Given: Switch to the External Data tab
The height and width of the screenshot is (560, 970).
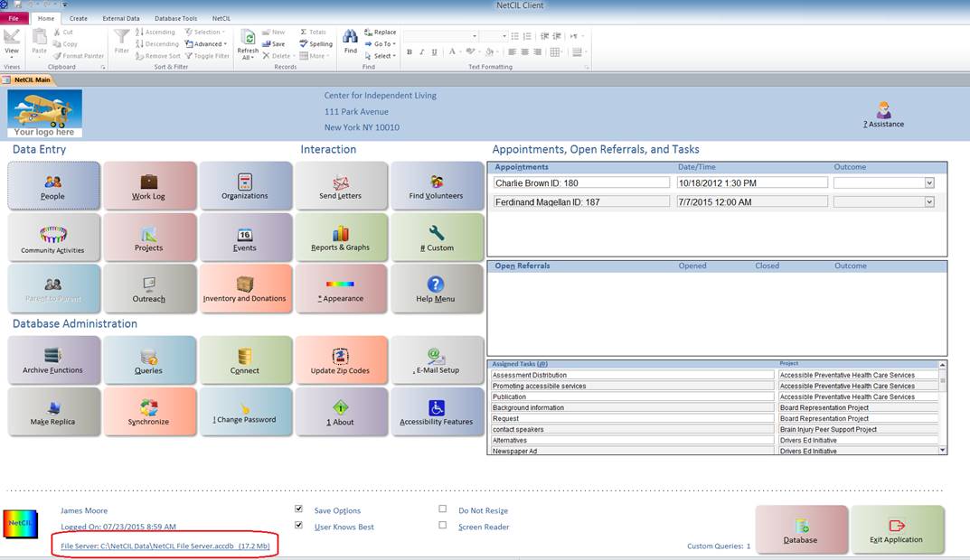Looking at the screenshot, I should (x=121, y=19).
